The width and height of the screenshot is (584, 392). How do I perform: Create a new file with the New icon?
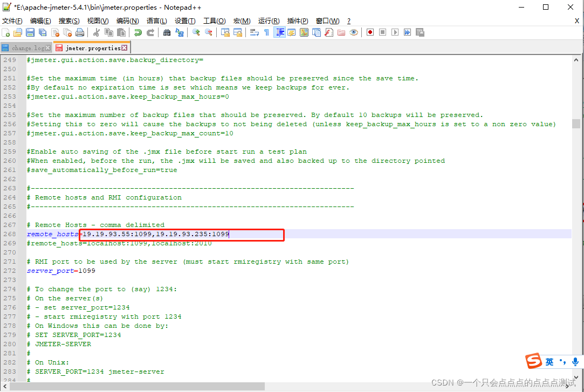click(x=6, y=32)
